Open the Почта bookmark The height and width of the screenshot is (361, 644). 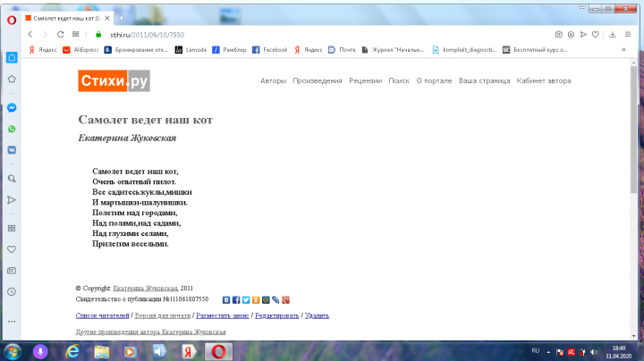click(x=342, y=50)
